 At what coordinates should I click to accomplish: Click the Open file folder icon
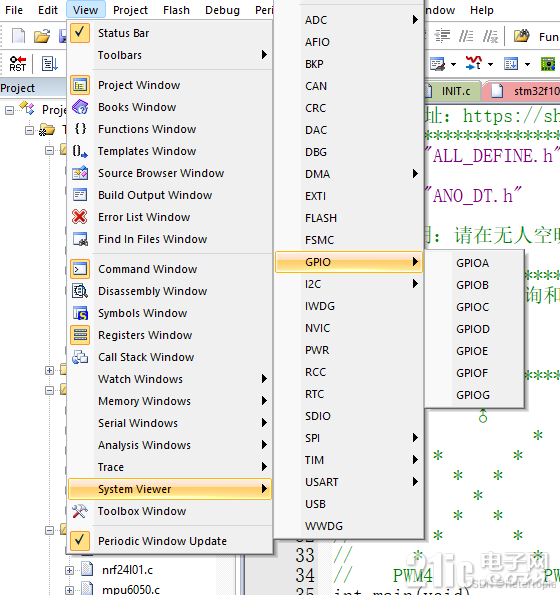42,36
